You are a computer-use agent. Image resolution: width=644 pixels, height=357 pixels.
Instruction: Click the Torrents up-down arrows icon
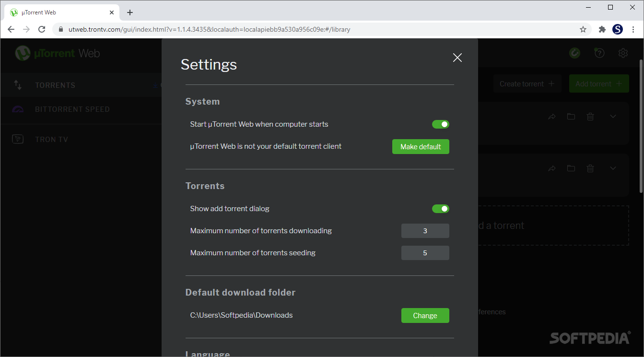tap(18, 85)
